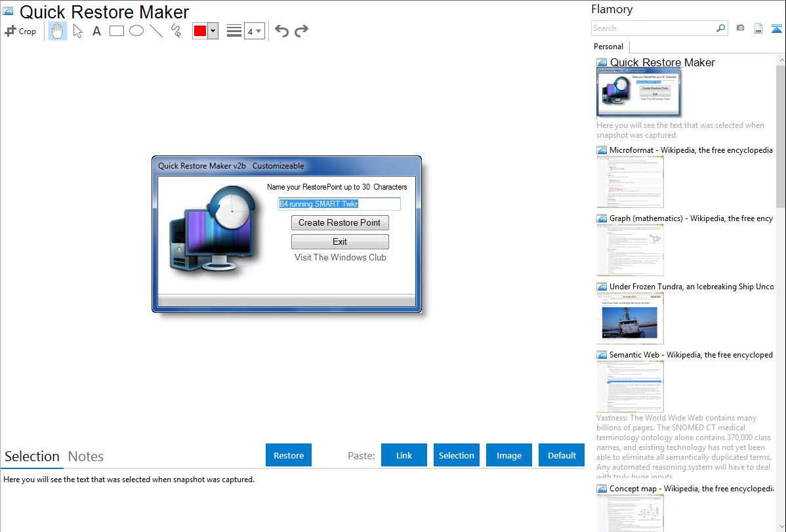
Task: Open the color picker dropdown arrow
Action: [x=213, y=31]
